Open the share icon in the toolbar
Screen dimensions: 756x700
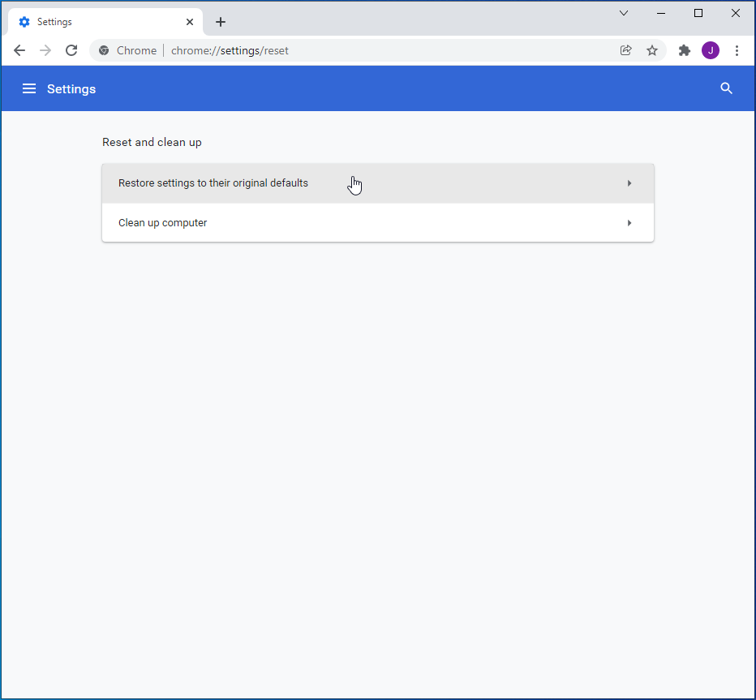(625, 50)
